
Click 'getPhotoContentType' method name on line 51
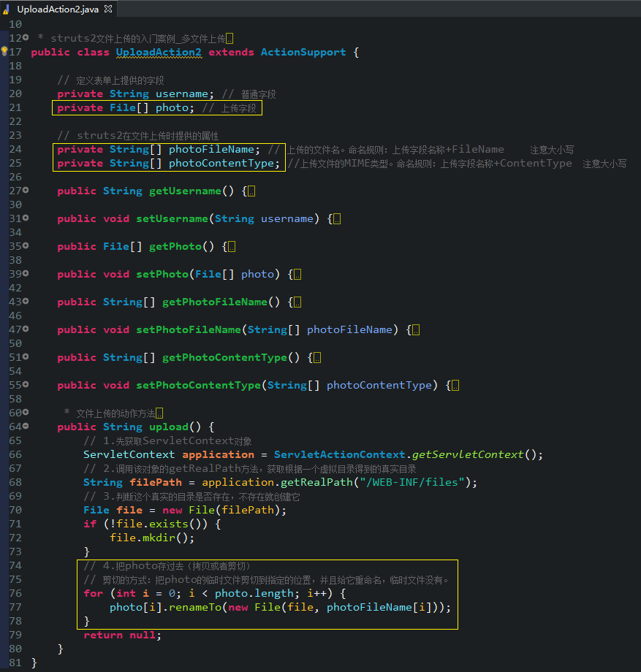pos(224,358)
